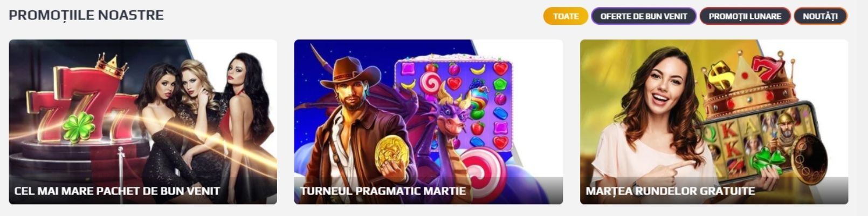Open CEL MAI MARE PACHET DE BUN VENIT title
Image resolution: width=868 pixels, height=216 pixels.
click(x=117, y=191)
